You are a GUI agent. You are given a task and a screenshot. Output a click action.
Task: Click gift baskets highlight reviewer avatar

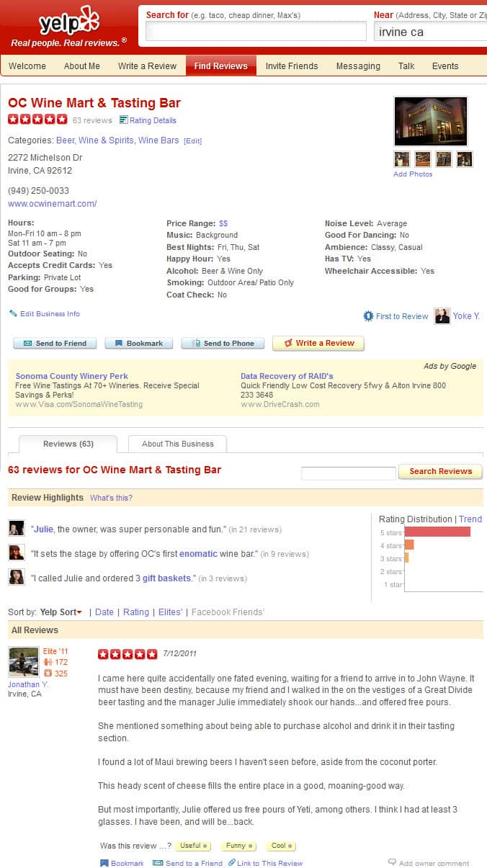17,577
